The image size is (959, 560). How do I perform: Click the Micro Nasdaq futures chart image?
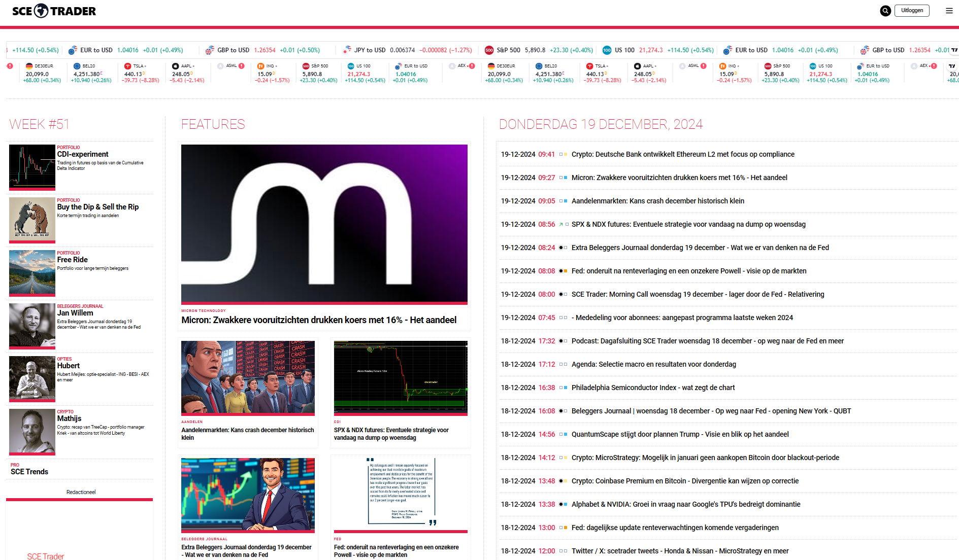click(x=401, y=377)
